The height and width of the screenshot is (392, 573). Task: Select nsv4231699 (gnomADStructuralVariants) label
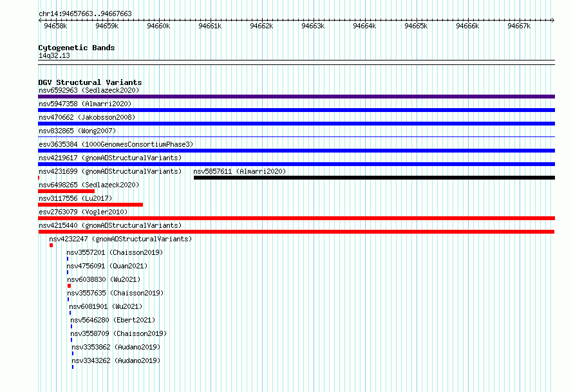point(110,171)
